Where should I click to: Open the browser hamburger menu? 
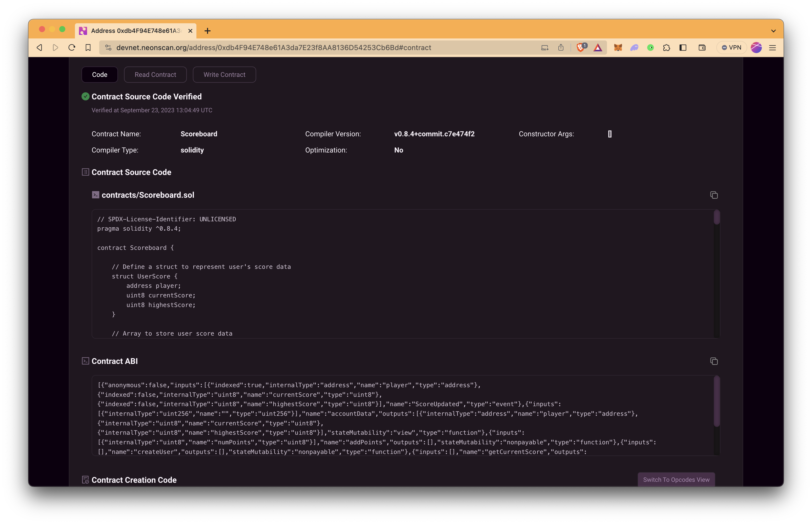(772, 48)
